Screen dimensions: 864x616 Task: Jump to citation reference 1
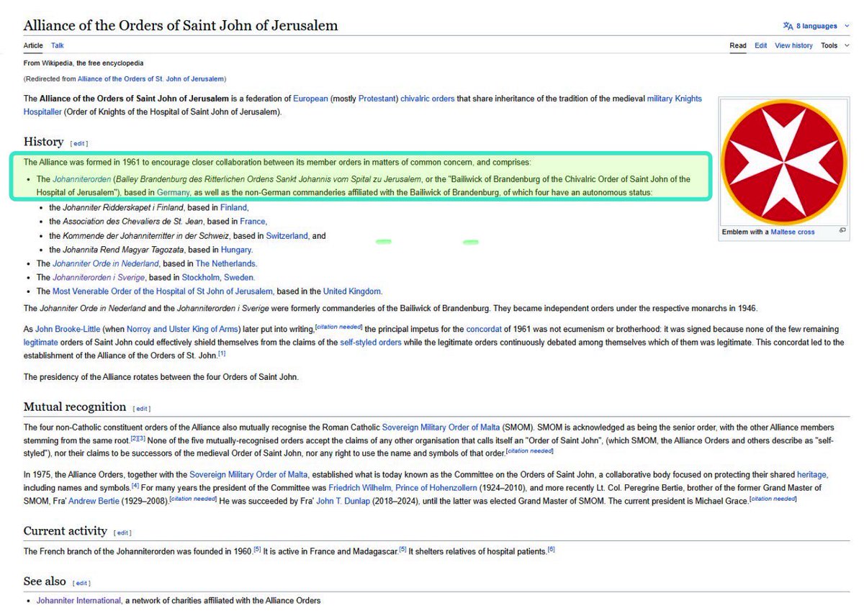click(x=222, y=353)
